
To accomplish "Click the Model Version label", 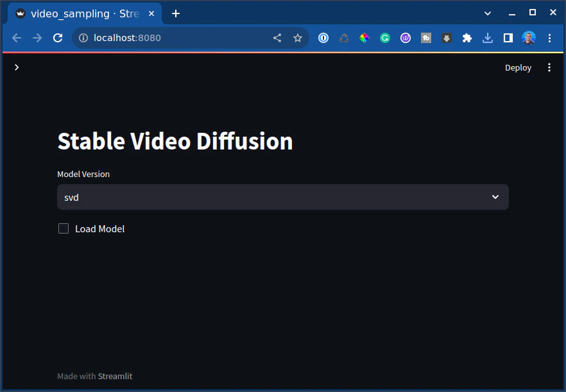I will [x=83, y=174].
